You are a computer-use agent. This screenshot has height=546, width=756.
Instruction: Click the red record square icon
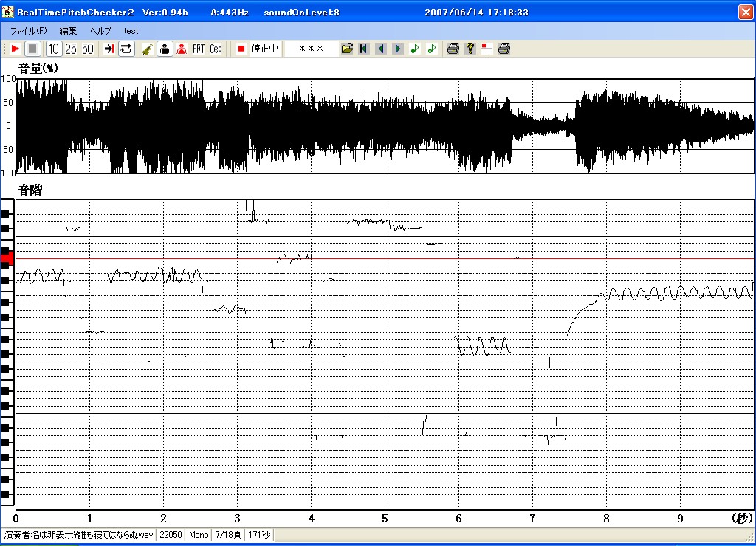click(x=241, y=49)
